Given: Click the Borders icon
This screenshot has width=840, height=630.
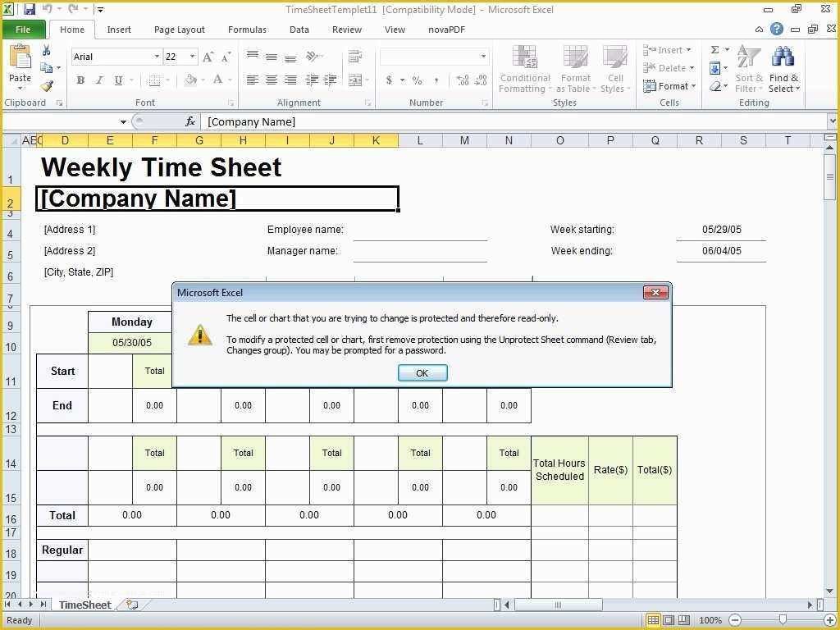Looking at the screenshot, I should 154,80.
